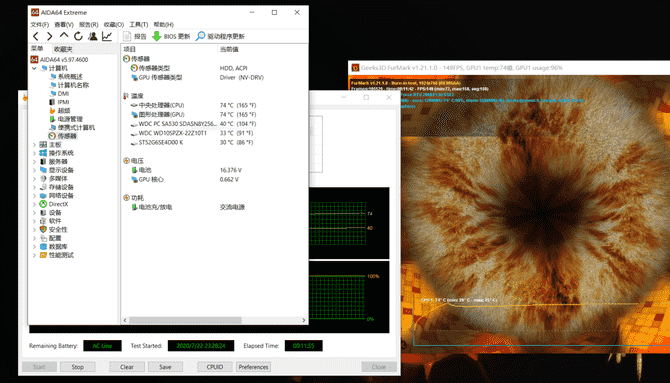Expand the 存储设备 tree node
670x383 pixels.
35,187
